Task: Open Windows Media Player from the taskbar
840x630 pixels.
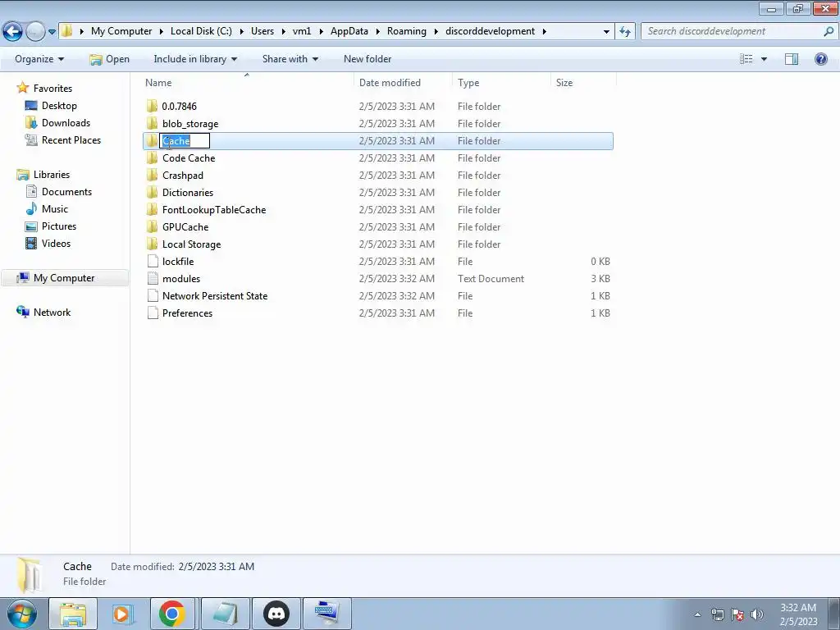Action: click(x=122, y=614)
